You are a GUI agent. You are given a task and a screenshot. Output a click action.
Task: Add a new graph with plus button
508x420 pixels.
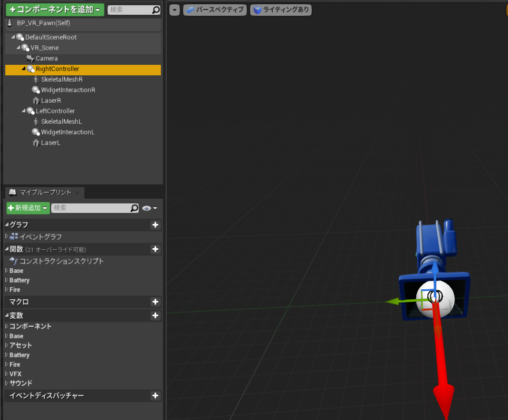156,225
